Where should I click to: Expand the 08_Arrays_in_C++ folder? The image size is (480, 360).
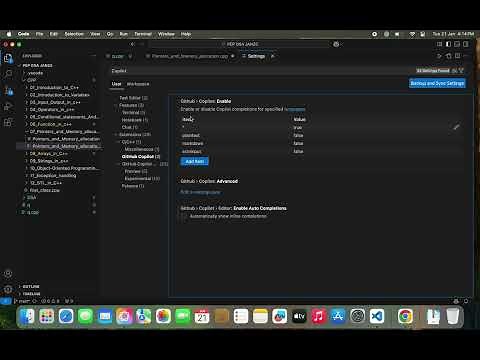49,154
